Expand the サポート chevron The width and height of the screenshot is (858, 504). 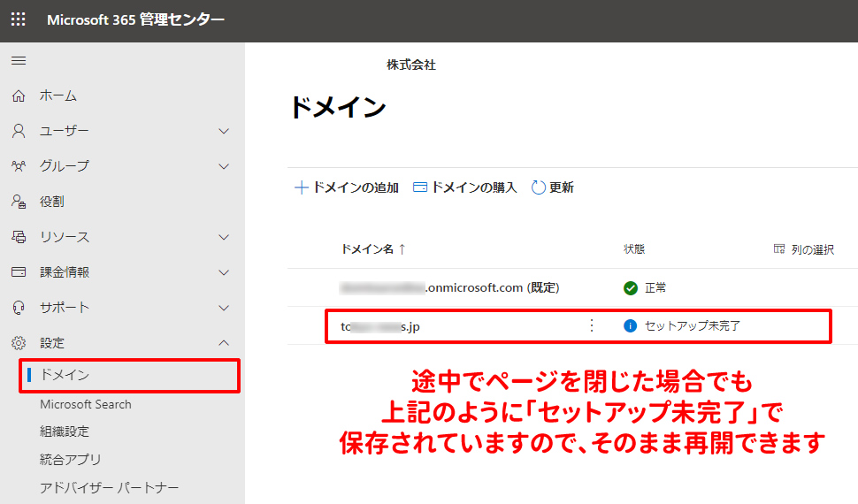tap(224, 308)
